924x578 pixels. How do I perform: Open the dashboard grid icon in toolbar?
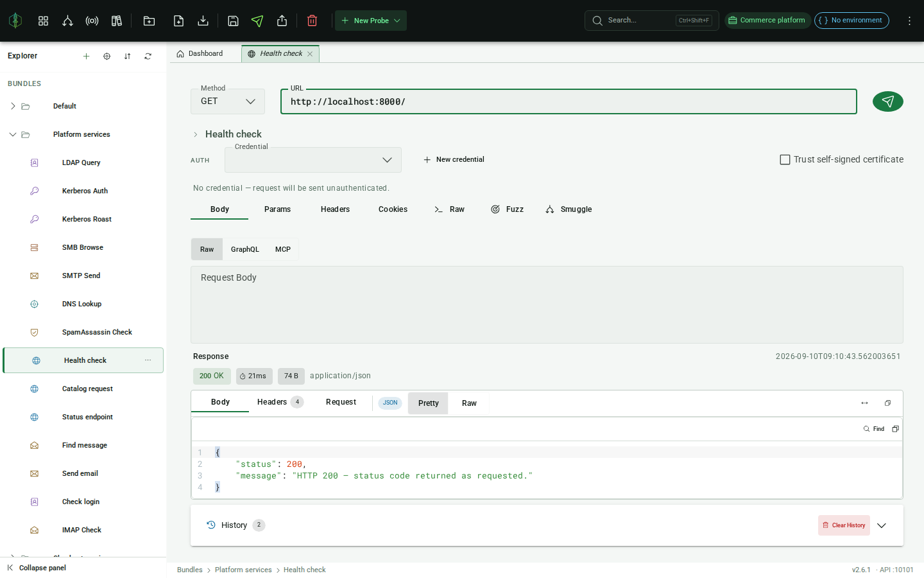pyautogui.click(x=43, y=21)
